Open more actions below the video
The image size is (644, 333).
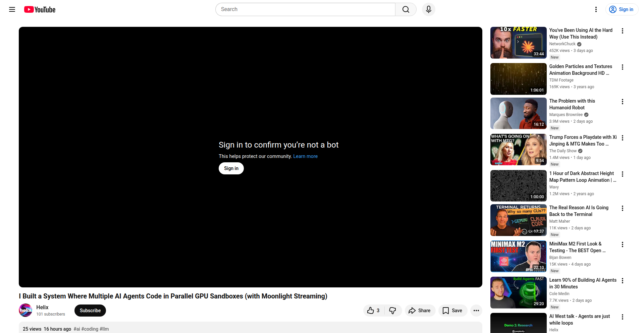(x=476, y=311)
